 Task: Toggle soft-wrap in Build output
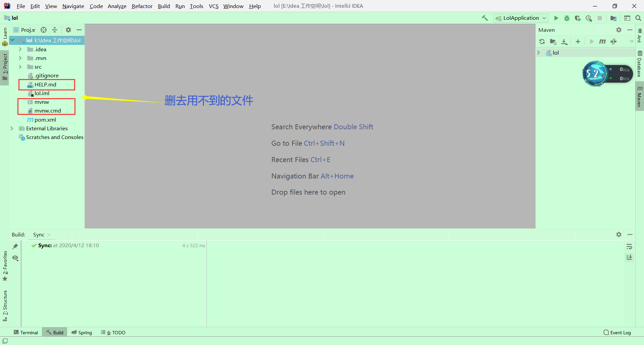pyautogui.click(x=629, y=247)
